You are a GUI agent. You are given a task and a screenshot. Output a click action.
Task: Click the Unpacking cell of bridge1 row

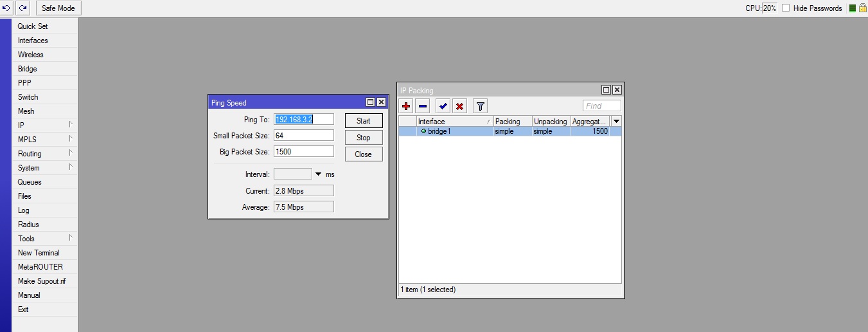(551, 131)
